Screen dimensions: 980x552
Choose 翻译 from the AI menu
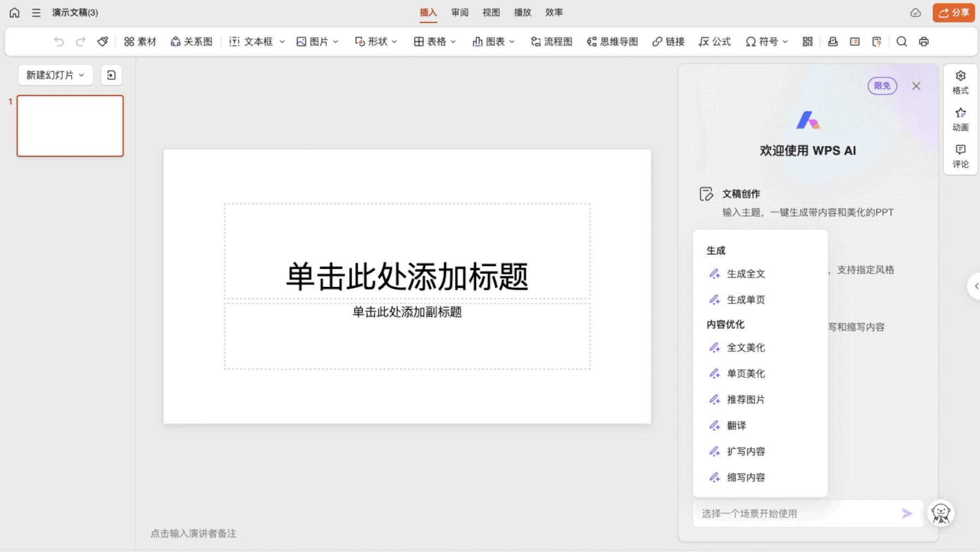pyautogui.click(x=736, y=425)
